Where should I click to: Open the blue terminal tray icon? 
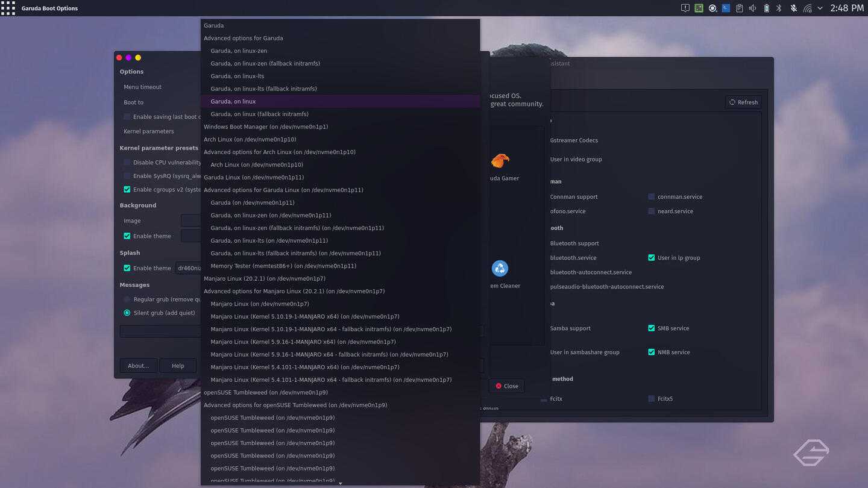726,8
